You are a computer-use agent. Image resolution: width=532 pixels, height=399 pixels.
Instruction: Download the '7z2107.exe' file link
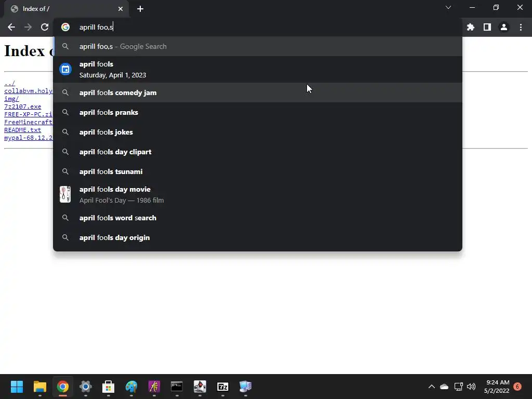click(x=22, y=107)
